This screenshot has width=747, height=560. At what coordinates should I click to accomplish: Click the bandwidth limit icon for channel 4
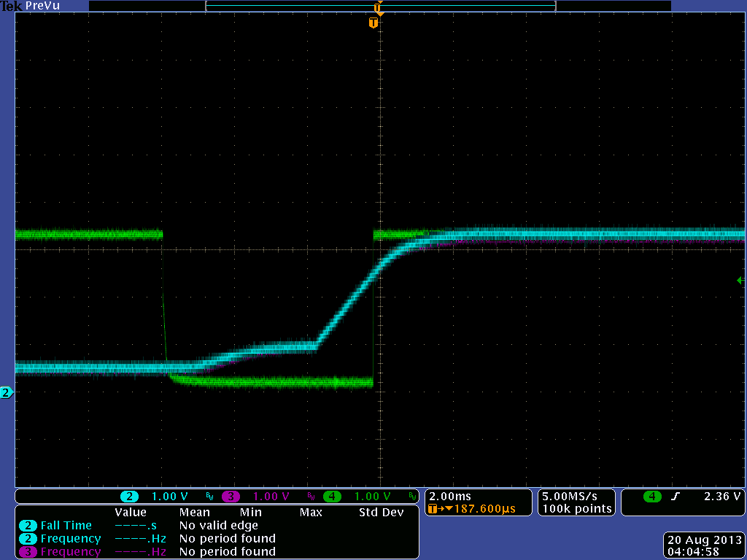tap(413, 497)
